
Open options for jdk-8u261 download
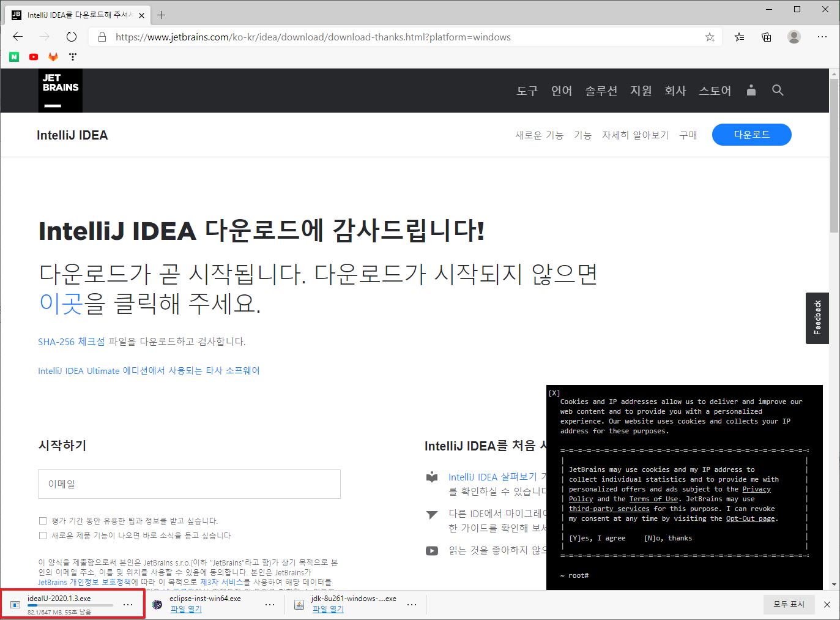coord(412,605)
